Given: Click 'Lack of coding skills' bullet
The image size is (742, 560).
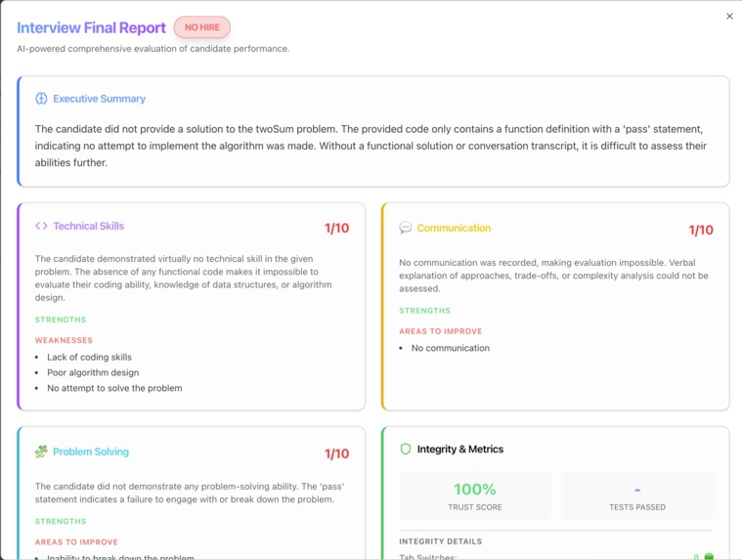Looking at the screenshot, I should (x=89, y=357).
